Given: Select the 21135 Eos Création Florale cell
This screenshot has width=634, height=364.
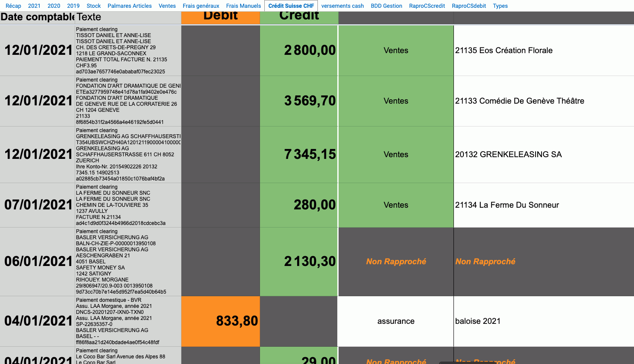Looking at the screenshot, I should tap(544, 51).
